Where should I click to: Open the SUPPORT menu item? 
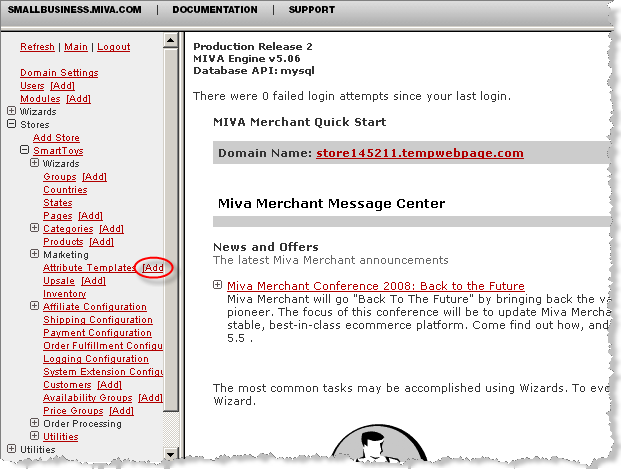pos(312,10)
